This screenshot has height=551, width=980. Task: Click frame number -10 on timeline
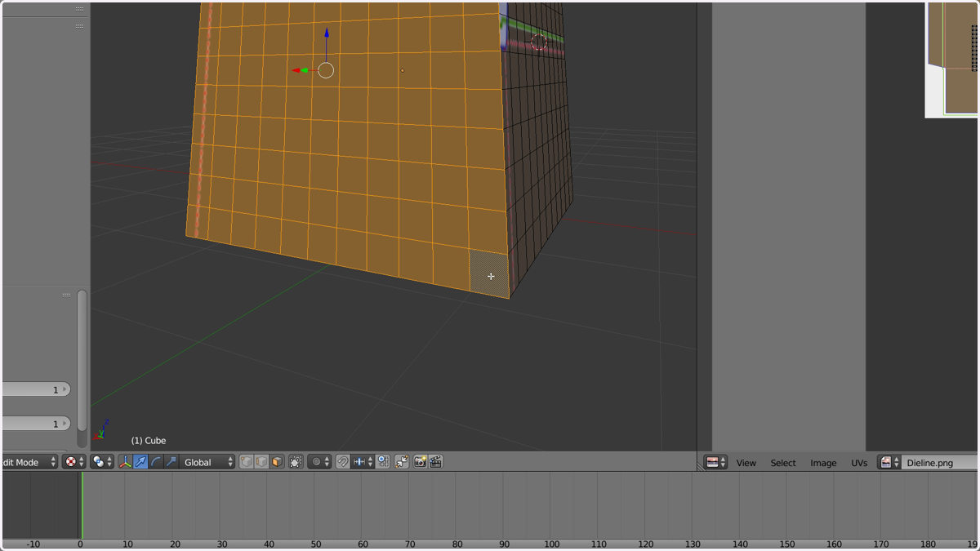[x=33, y=544]
